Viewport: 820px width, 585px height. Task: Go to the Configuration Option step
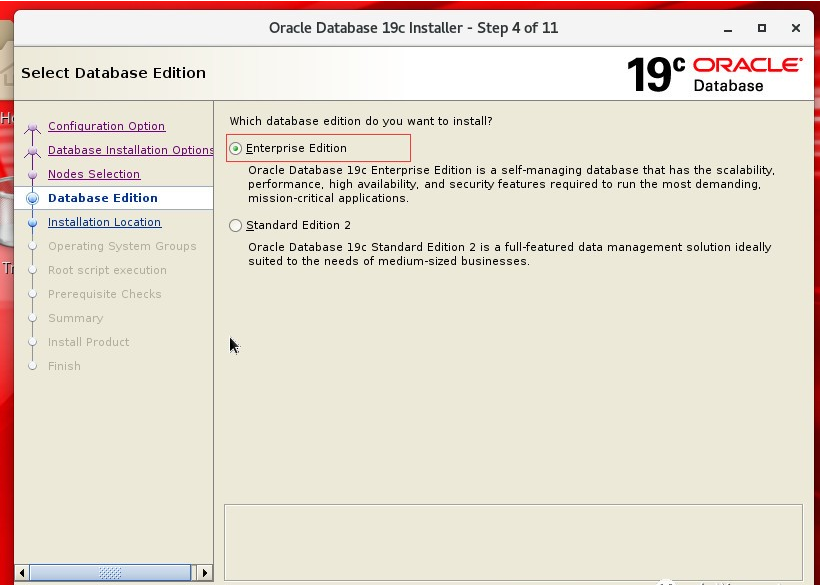point(107,126)
